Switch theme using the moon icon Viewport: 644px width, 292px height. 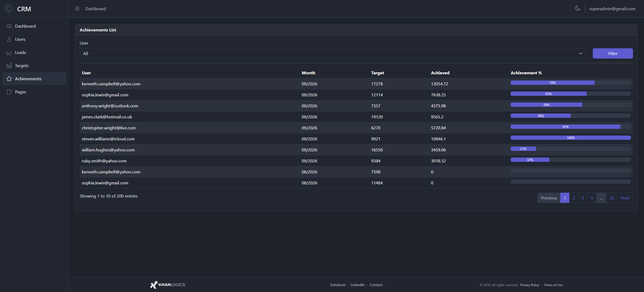(x=578, y=8)
